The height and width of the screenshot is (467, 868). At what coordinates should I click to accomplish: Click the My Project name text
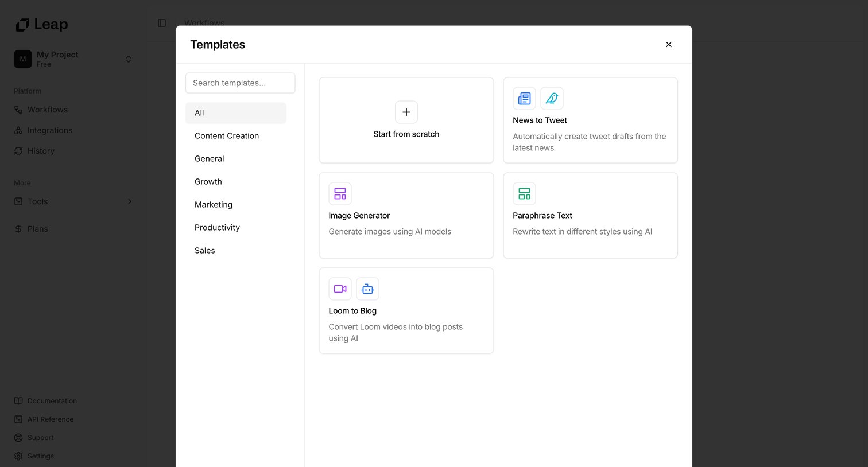pos(57,55)
